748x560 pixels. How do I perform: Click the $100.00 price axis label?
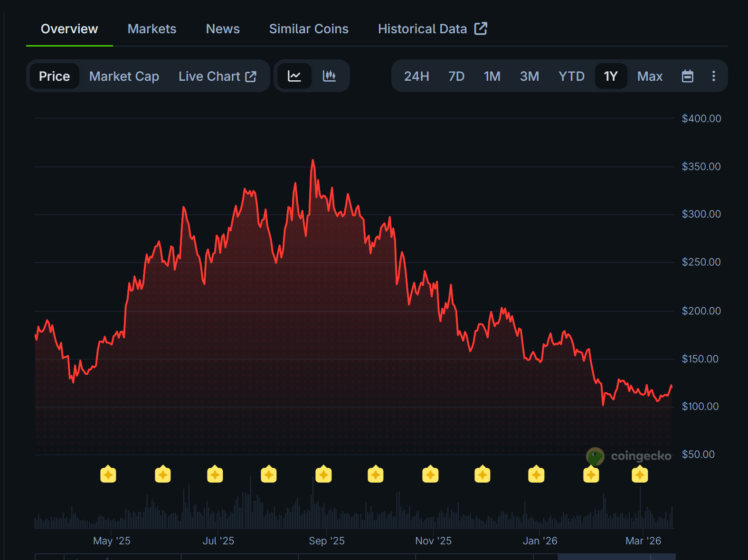pos(701,407)
